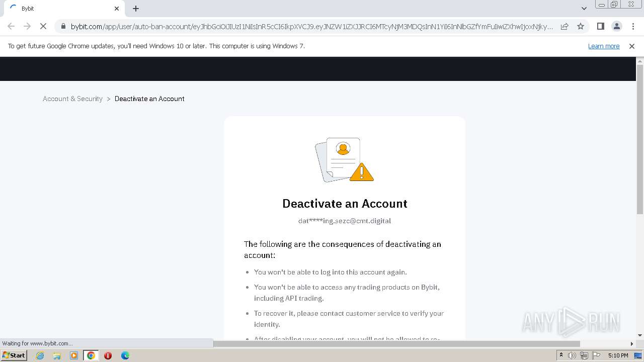
Task: Open the Windows Start menu
Action: click(x=14, y=355)
